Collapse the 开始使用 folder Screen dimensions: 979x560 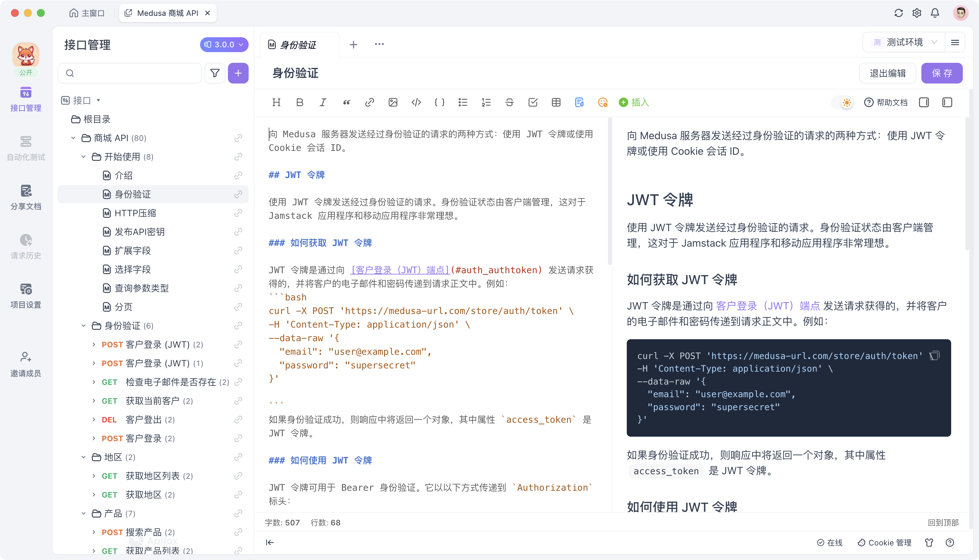click(x=83, y=157)
